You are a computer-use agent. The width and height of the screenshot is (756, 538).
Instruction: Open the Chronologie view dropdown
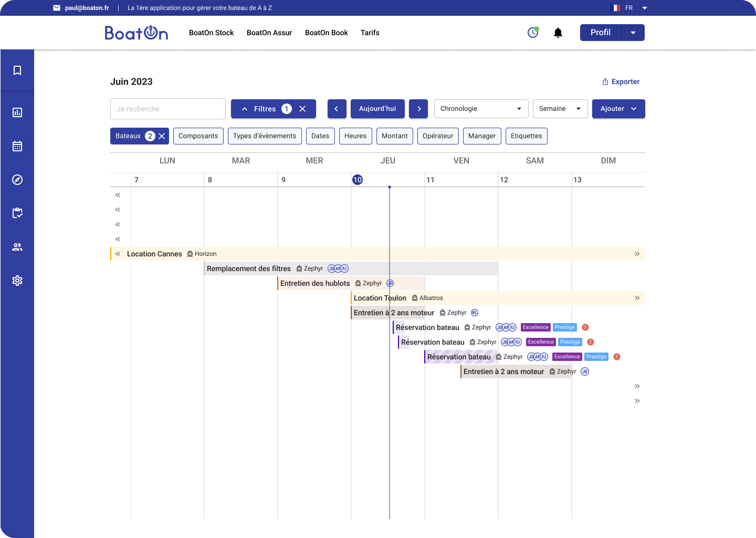pyautogui.click(x=481, y=109)
